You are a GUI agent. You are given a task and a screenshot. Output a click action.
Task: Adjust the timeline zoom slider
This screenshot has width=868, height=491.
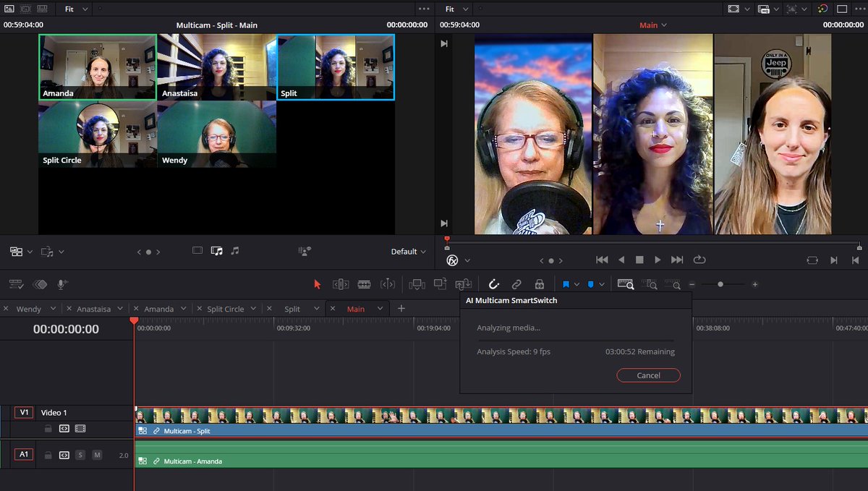720,283
